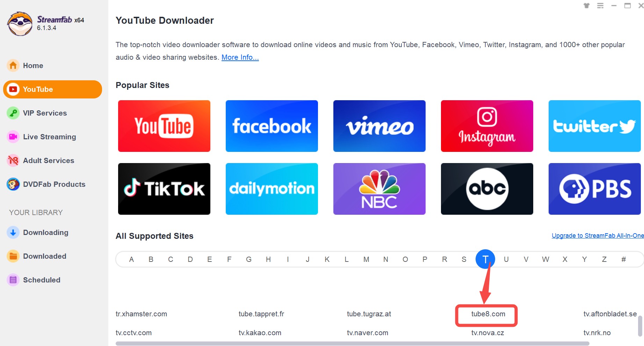644x346 pixels.
Task: Open the hamburger menu in title bar
Action: coord(600,6)
